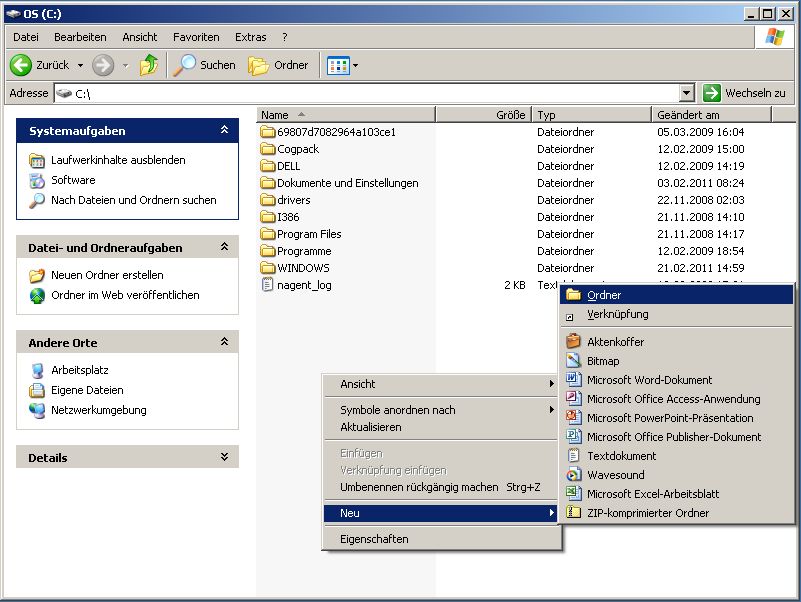Go up one level with folder-up icon
Image resolution: width=801 pixels, height=602 pixels.
click(x=149, y=65)
